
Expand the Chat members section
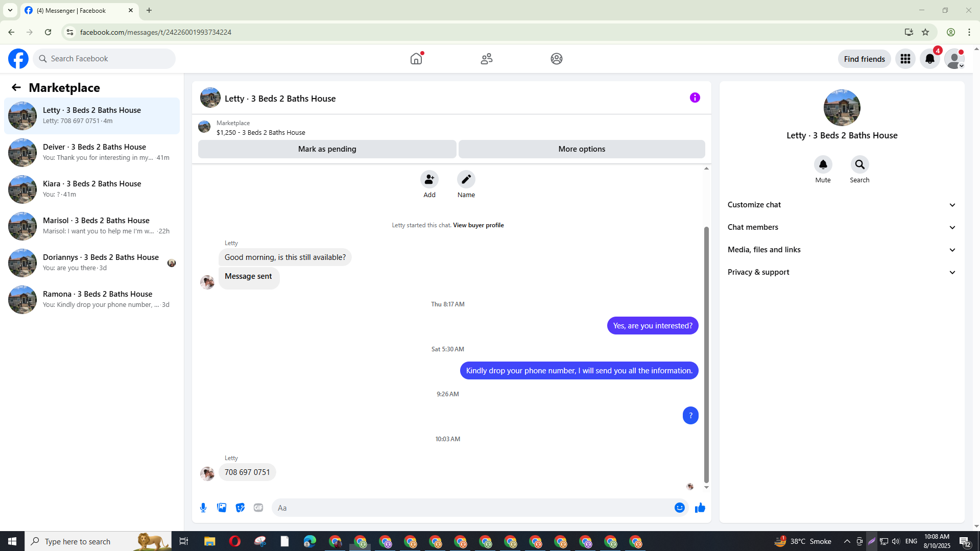click(842, 227)
